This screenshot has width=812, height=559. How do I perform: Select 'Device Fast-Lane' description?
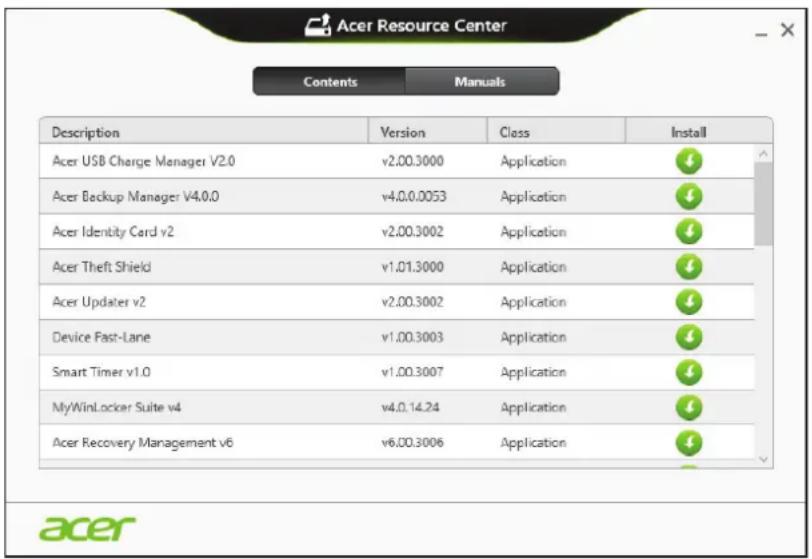[x=101, y=337]
